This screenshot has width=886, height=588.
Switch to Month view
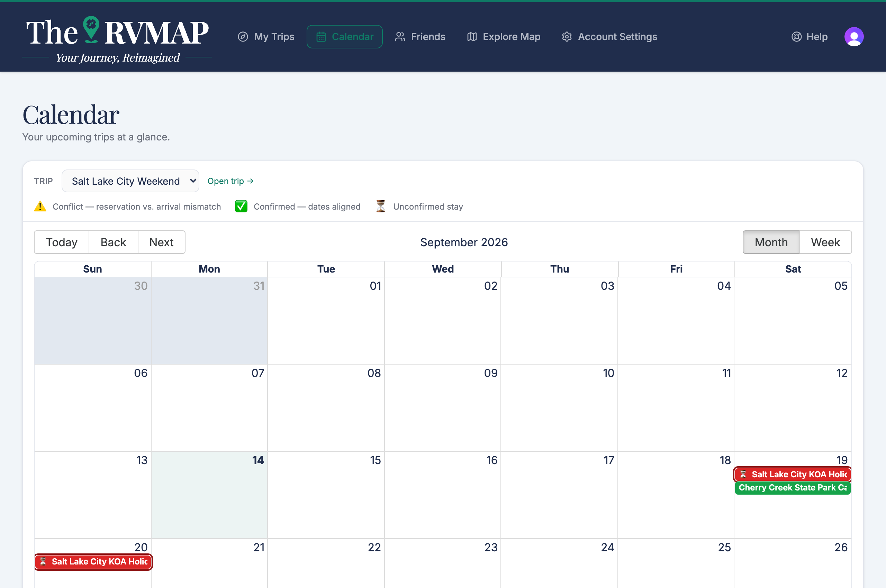[x=771, y=242]
